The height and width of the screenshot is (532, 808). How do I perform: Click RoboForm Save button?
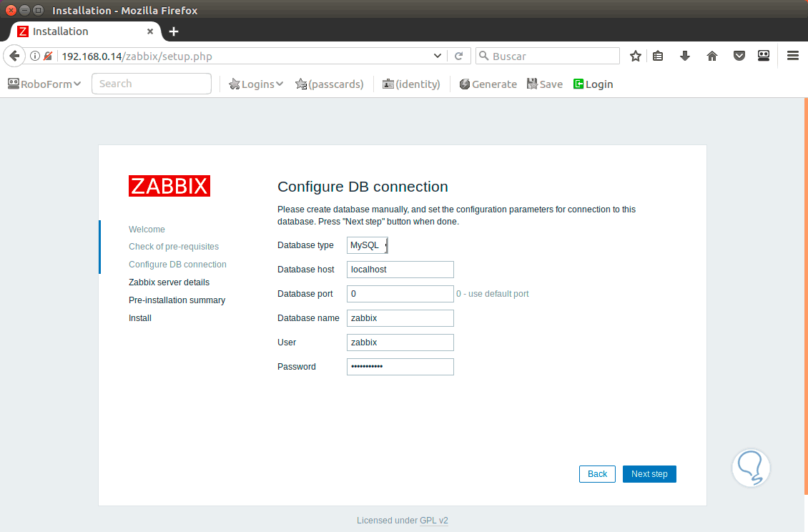pos(545,84)
